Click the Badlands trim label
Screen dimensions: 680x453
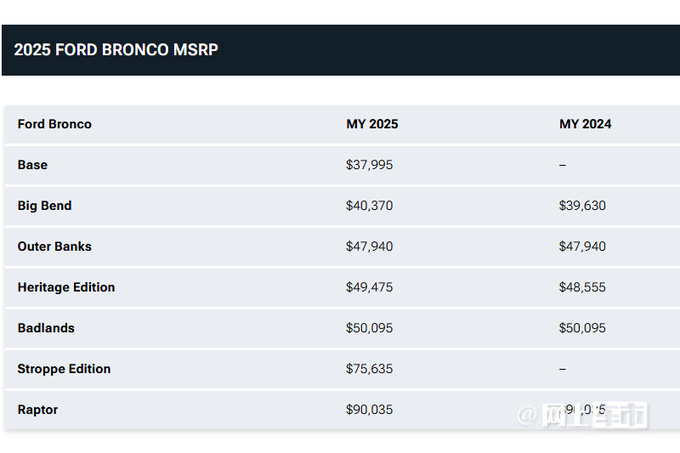46,328
